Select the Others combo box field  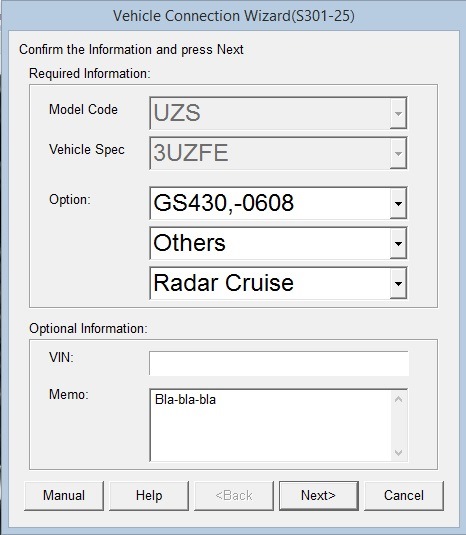point(270,243)
